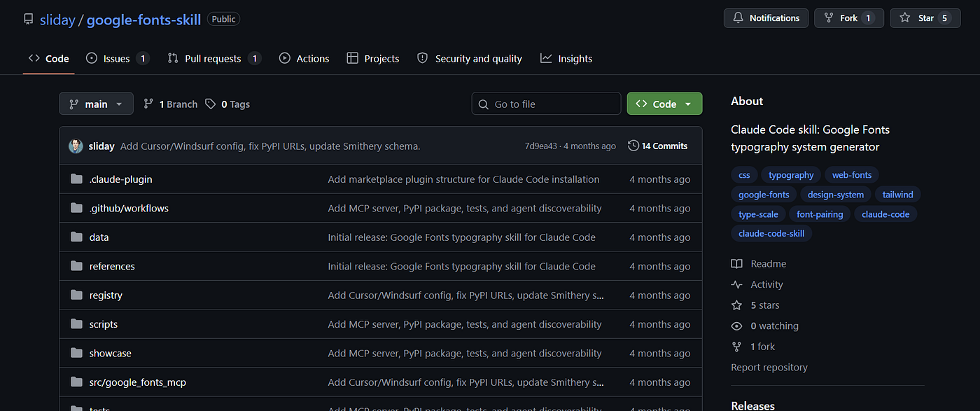Select the claude-code-skill topic tag

pyautogui.click(x=771, y=233)
